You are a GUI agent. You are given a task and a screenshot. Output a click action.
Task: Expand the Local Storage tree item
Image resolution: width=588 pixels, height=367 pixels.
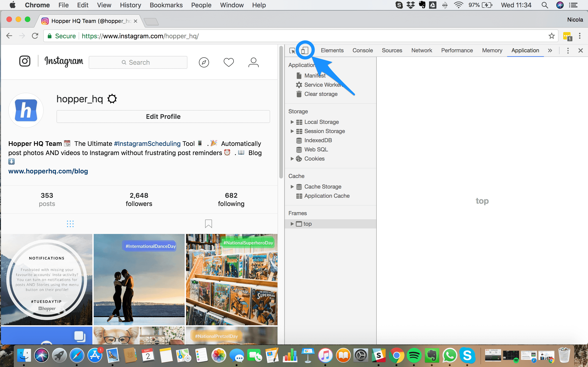tap(292, 122)
